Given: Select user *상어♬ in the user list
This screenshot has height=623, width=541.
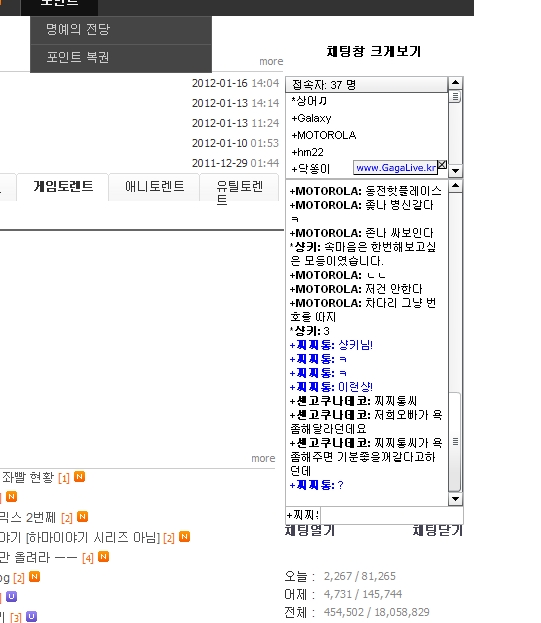Looking at the screenshot, I should coord(309,101).
